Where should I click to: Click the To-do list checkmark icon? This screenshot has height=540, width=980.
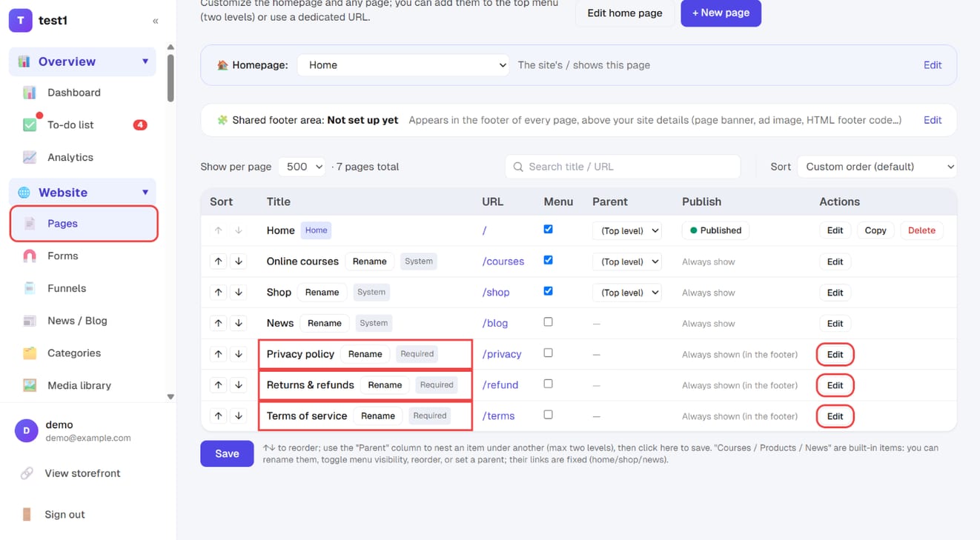point(30,124)
